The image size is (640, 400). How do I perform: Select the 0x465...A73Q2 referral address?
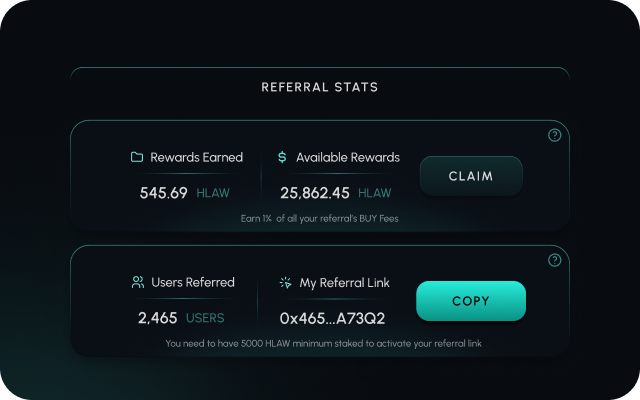(x=333, y=319)
